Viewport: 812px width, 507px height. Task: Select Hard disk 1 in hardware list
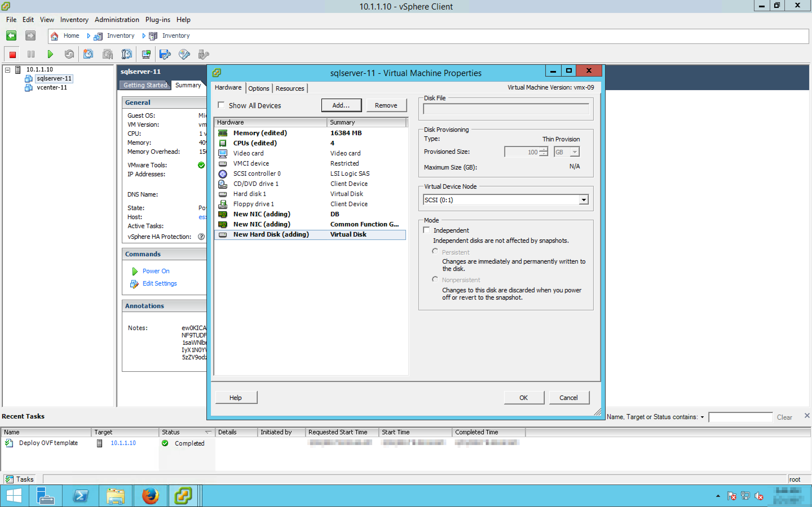pos(250,194)
